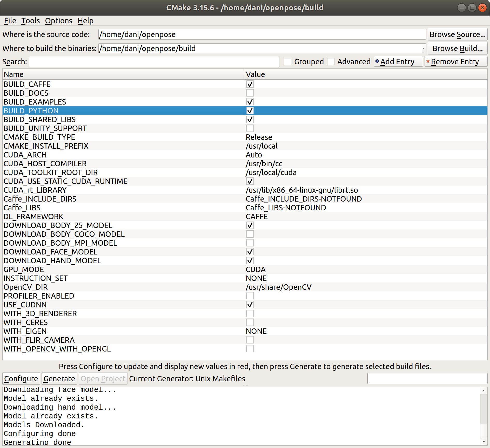Click the Value column header
The image size is (490, 448).
[366, 74]
